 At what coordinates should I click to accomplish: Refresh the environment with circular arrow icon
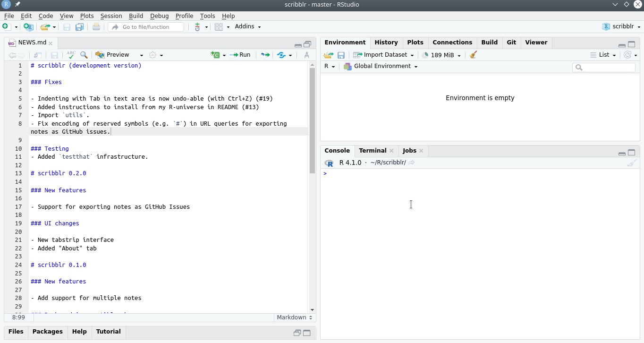(x=627, y=55)
